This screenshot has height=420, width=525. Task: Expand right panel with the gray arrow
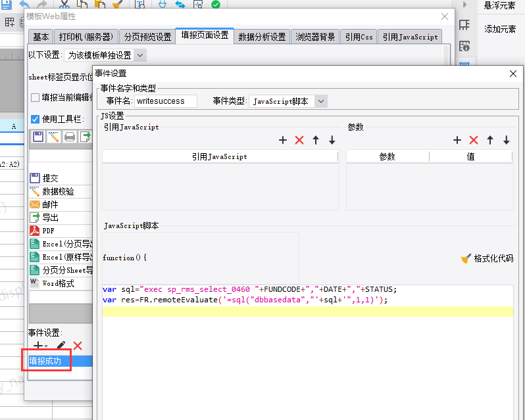pyautogui.click(x=464, y=5)
